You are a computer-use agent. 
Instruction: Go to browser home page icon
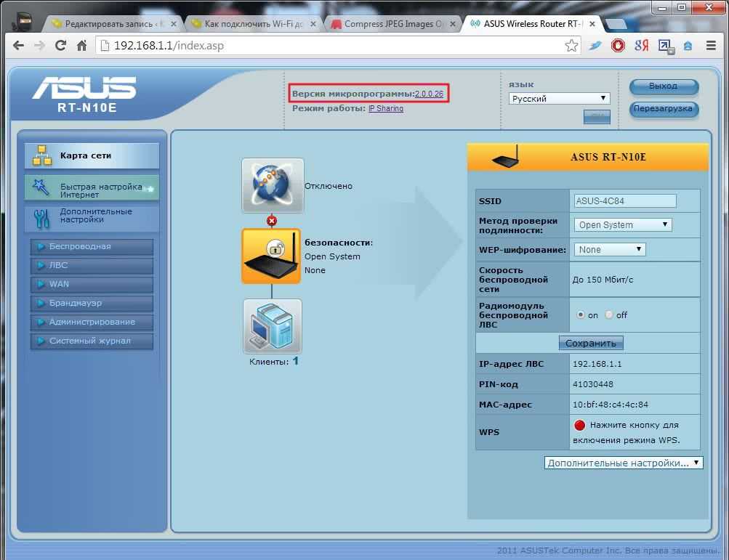coord(82,46)
